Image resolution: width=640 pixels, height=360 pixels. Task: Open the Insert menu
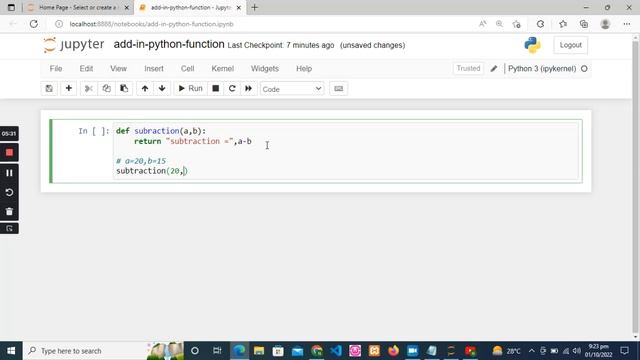(154, 69)
